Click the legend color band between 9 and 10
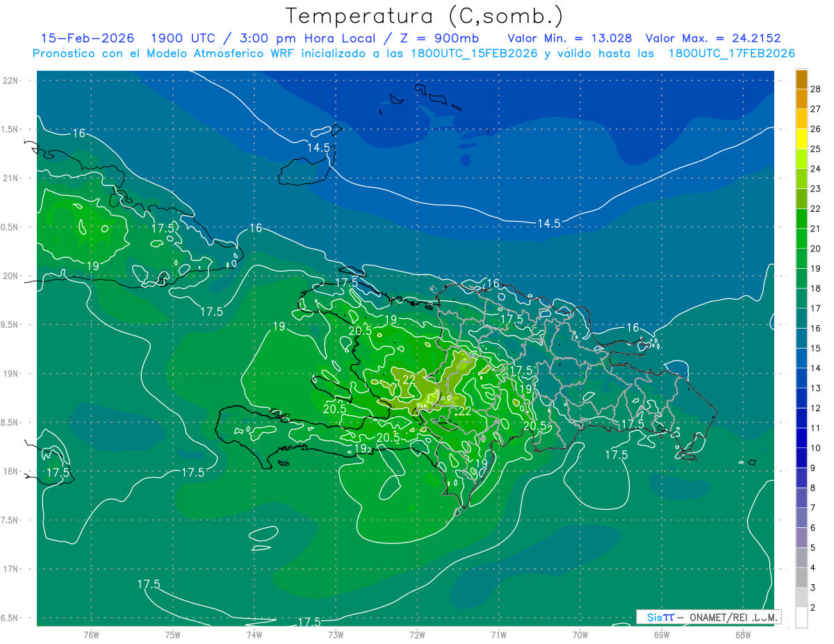This screenshot has height=644, width=834. click(x=801, y=459)
